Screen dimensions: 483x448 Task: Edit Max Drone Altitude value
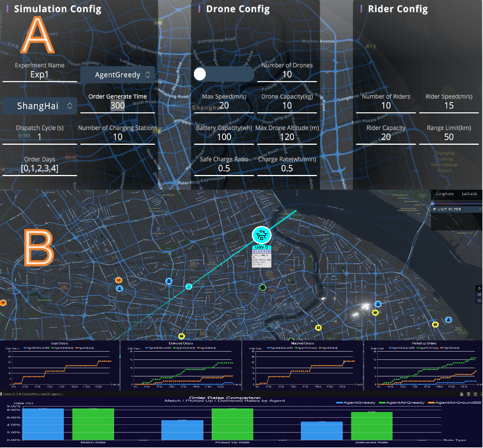point(287,137)
